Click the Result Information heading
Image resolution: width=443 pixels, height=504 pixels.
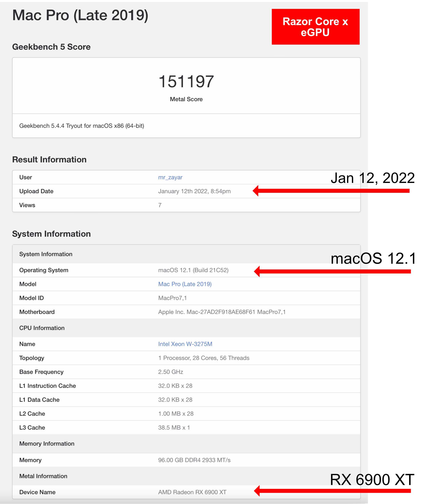point(49,160)
